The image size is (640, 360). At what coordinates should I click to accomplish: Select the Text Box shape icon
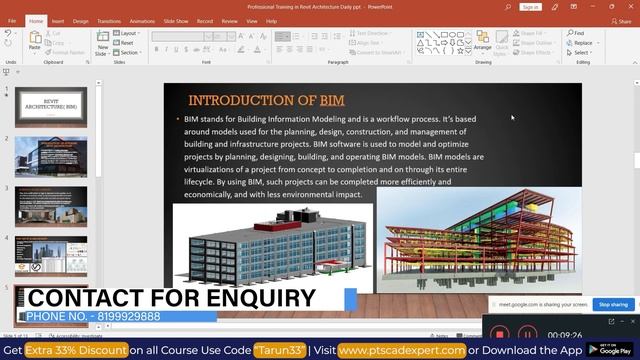pos(420,35)
